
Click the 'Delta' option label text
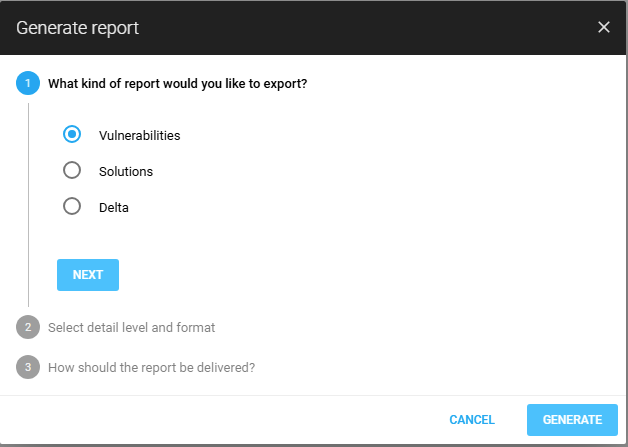[114, 208]
